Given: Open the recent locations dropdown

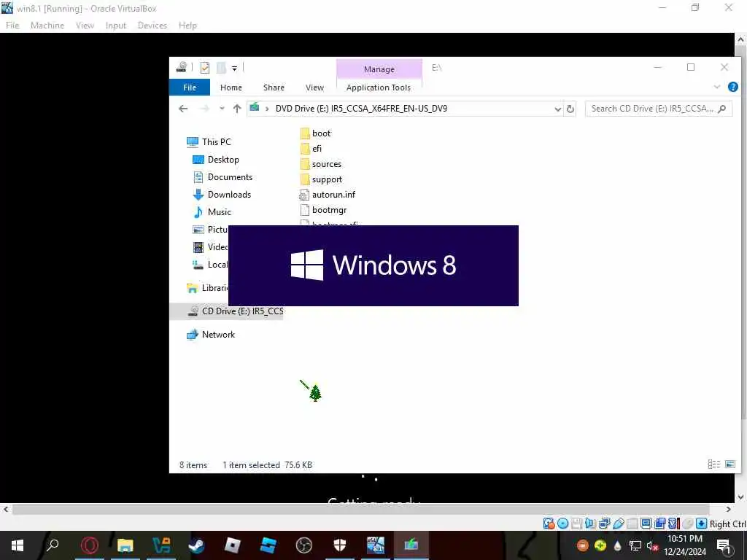Looking at the screenshot, I should 222,109.
